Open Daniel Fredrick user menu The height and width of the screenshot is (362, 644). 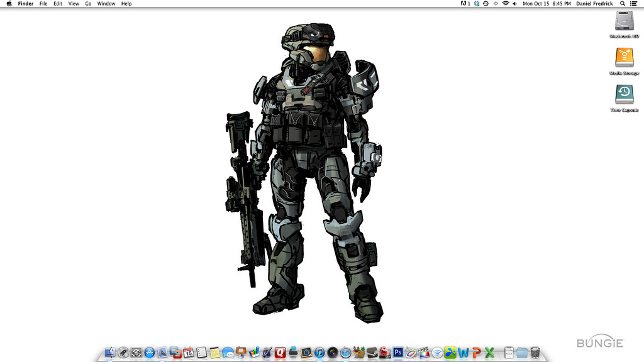point(594,4)
